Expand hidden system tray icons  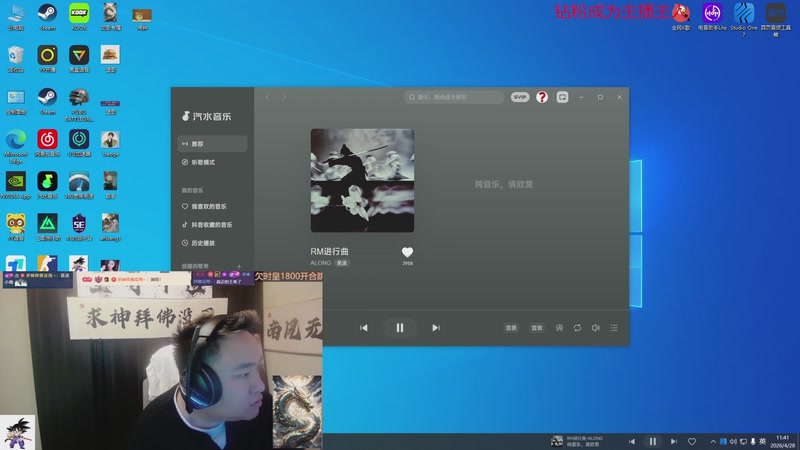click(x=713, y=441)
